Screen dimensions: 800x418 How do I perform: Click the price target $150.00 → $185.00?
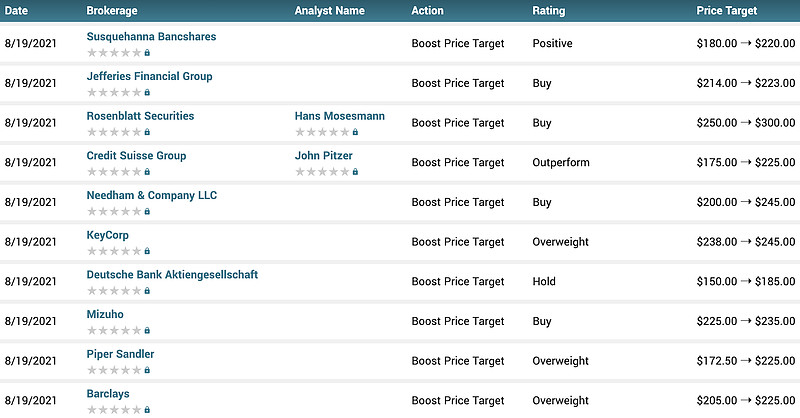tap(746, 281)
